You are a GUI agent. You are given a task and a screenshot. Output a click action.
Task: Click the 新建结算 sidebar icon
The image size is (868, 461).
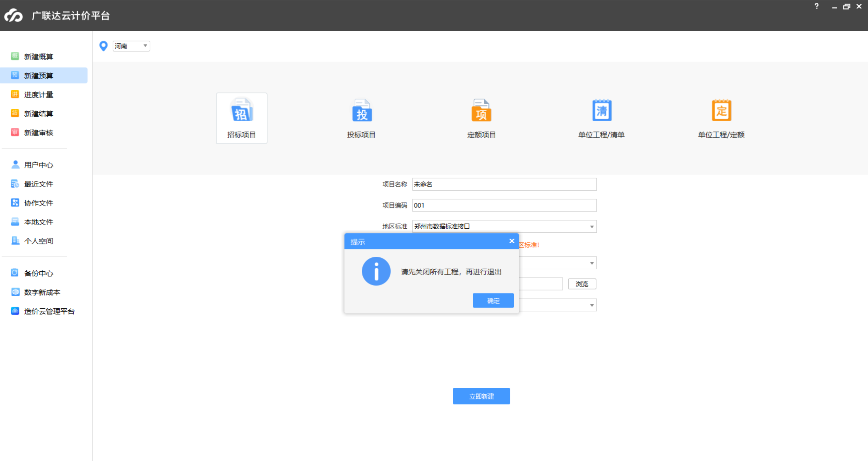[15, 113]
